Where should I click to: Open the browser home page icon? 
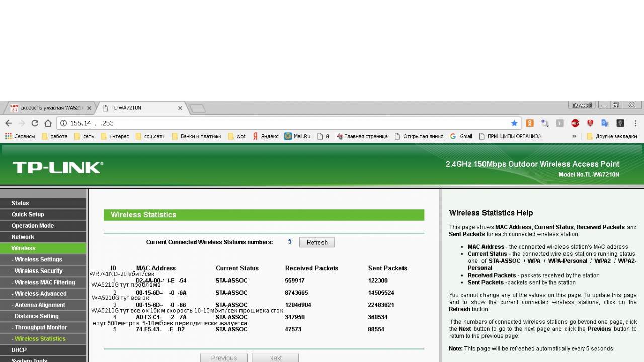48,123
